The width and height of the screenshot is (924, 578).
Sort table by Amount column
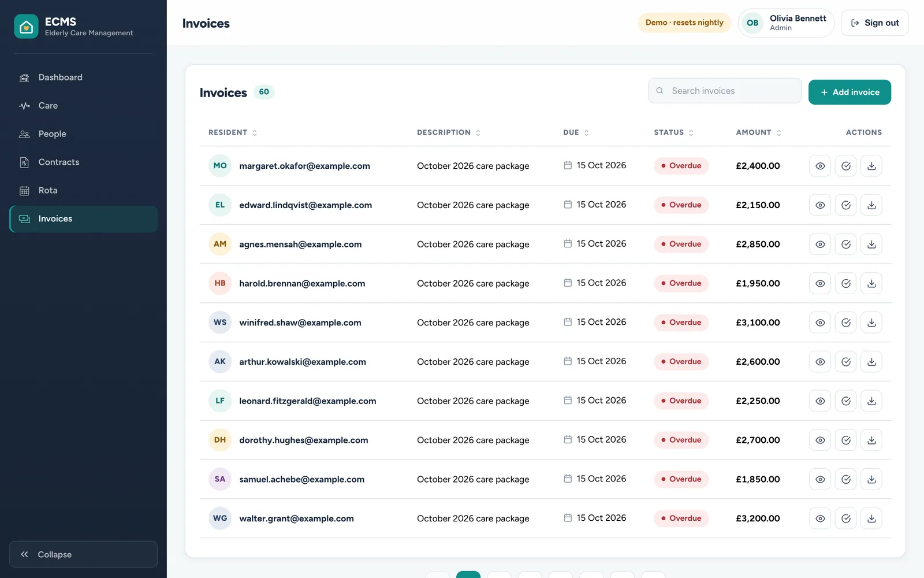click(759, 132)
